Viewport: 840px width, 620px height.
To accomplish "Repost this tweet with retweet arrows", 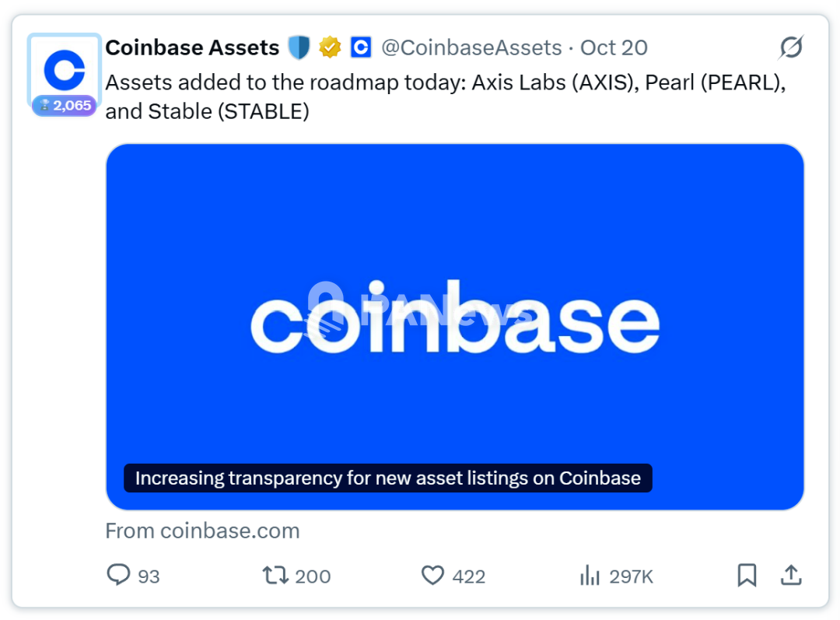I will (x=275, y=576).
